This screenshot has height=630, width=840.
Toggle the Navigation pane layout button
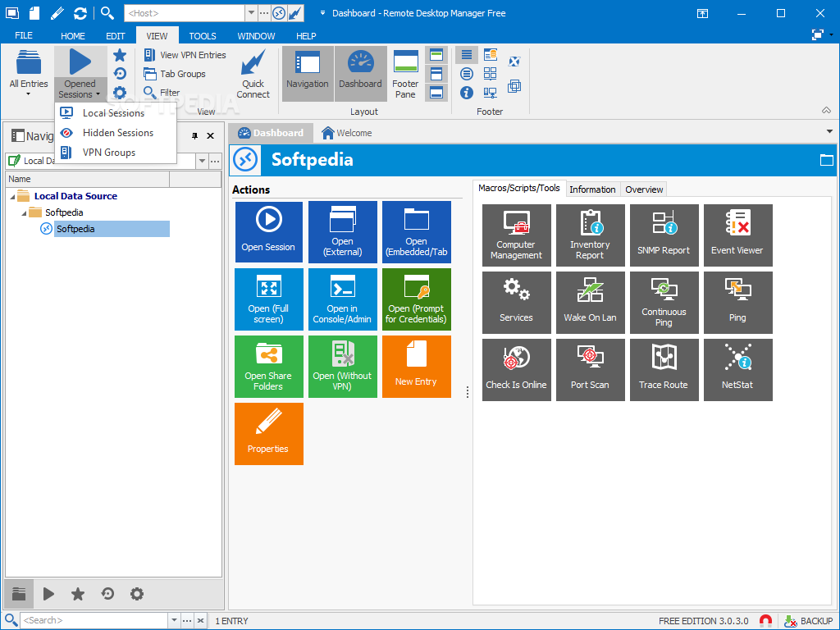click(308, 73)
